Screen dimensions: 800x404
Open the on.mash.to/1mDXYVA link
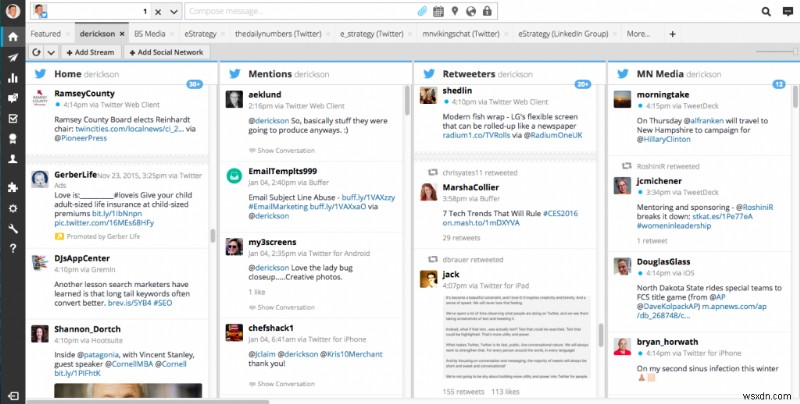click(x=481, y=223)
